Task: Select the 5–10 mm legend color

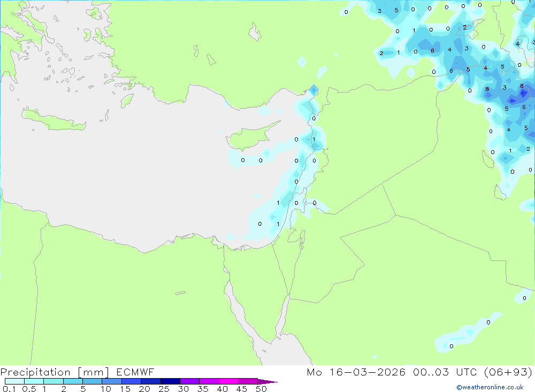Action: coord(93,381)
